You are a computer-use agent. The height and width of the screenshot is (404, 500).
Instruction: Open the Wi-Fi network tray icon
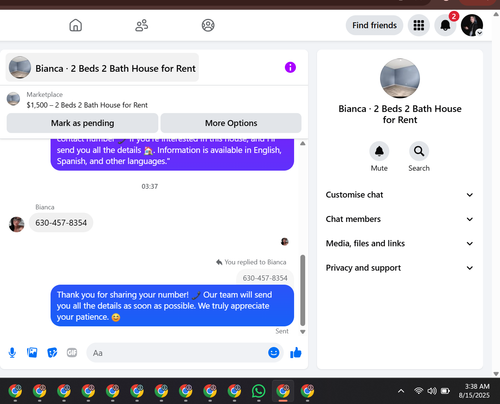click(418, 390)
